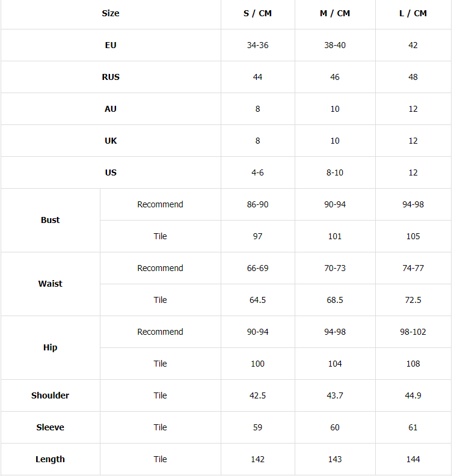Click the UK row label
454x476 pixels.
[111, 141]
